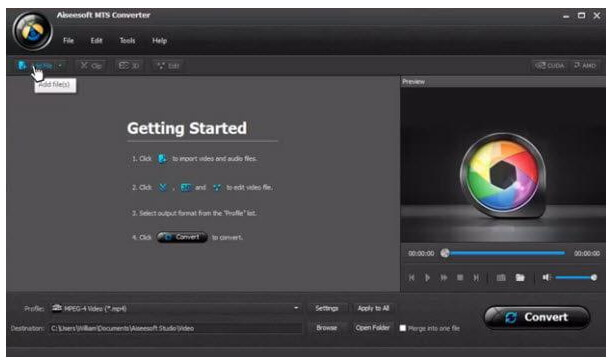611x362 pixels.
Task: Open the File menu
Action: 69,41
